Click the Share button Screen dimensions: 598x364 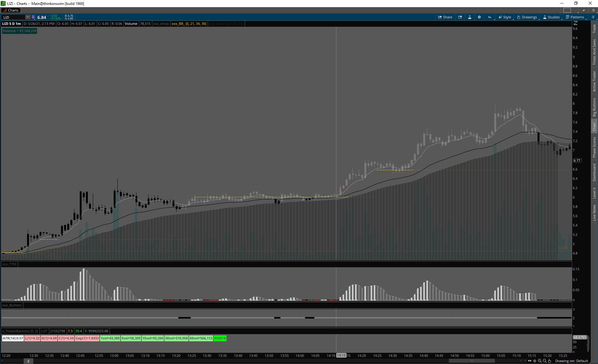click(x=445, y=17)
